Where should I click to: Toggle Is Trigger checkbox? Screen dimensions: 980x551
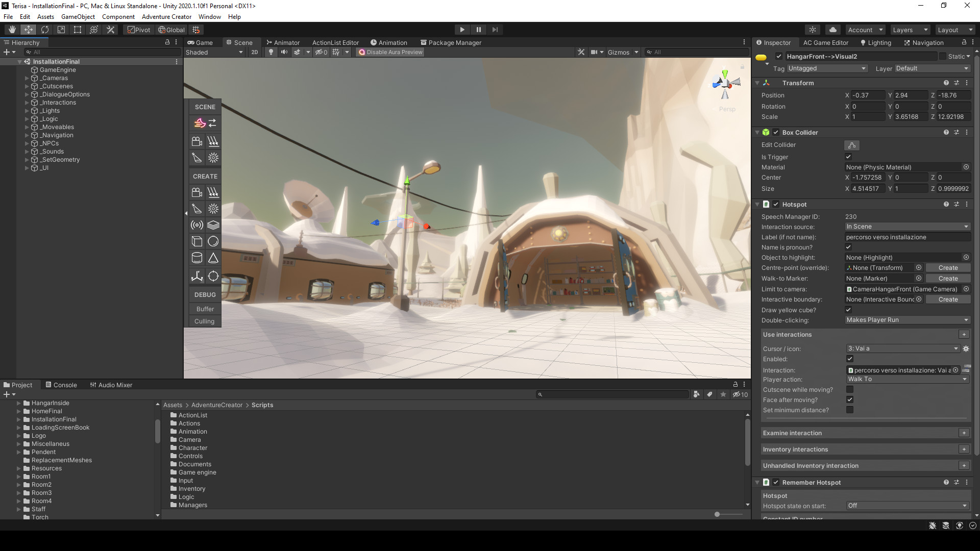click(848, 157)
